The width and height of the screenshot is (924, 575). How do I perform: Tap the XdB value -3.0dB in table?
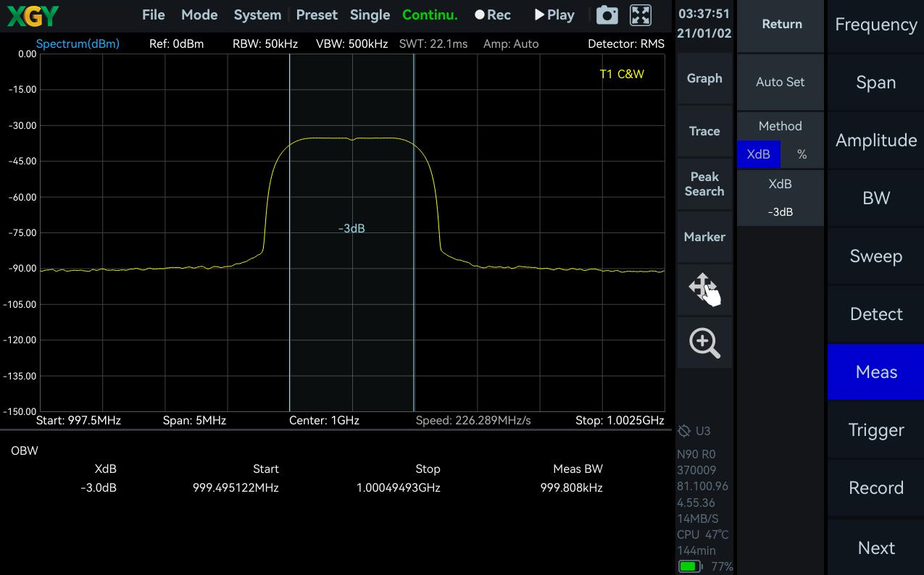click(99, 487)
